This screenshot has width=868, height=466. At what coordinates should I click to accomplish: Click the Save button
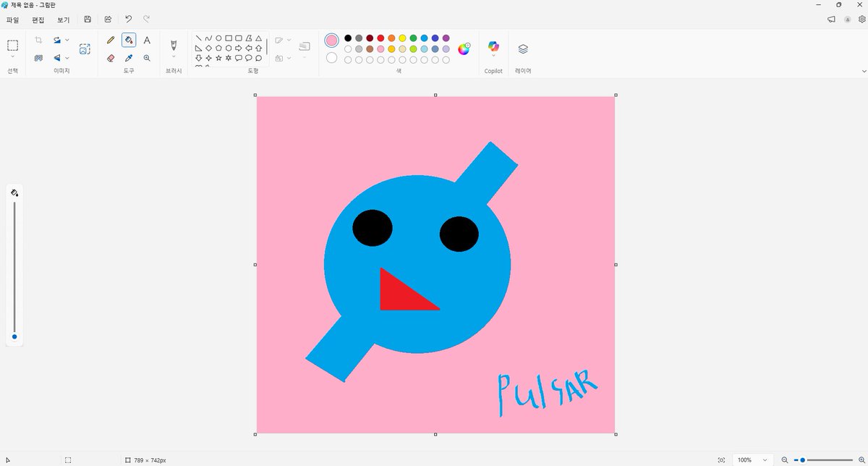[x=87, y=19]
